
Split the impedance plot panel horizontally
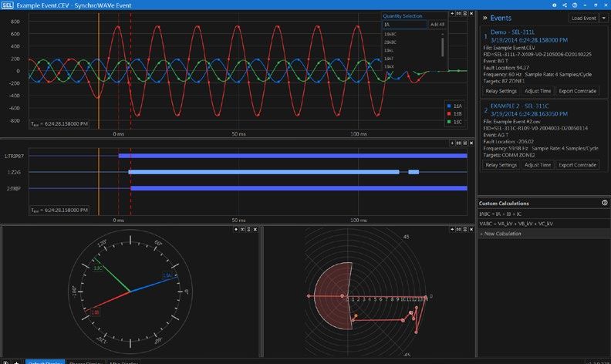(459, 229)
